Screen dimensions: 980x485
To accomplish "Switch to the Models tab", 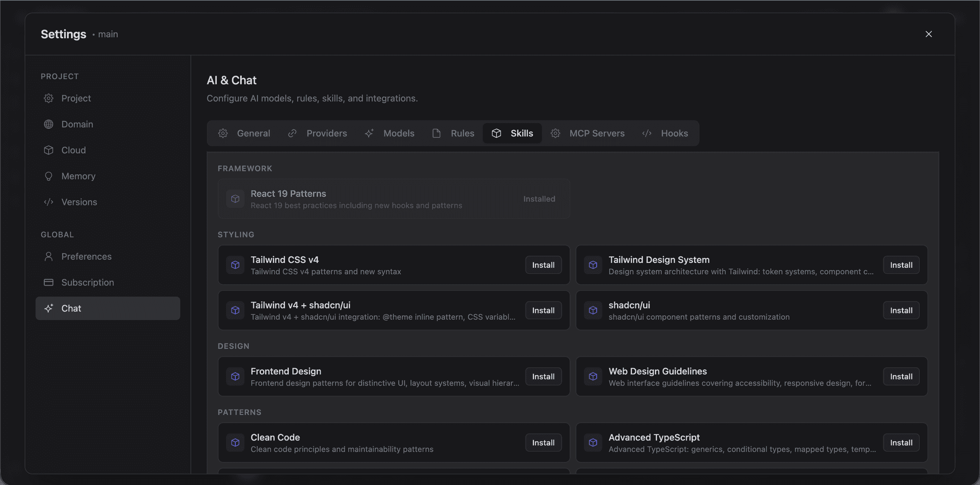I will pyautogui.click(x=390, y=133).
